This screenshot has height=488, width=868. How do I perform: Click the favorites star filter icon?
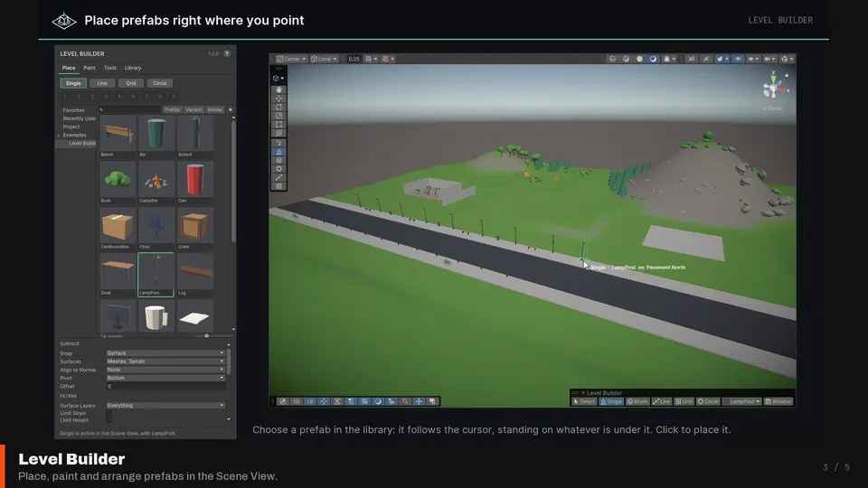[x=231, y=109]
